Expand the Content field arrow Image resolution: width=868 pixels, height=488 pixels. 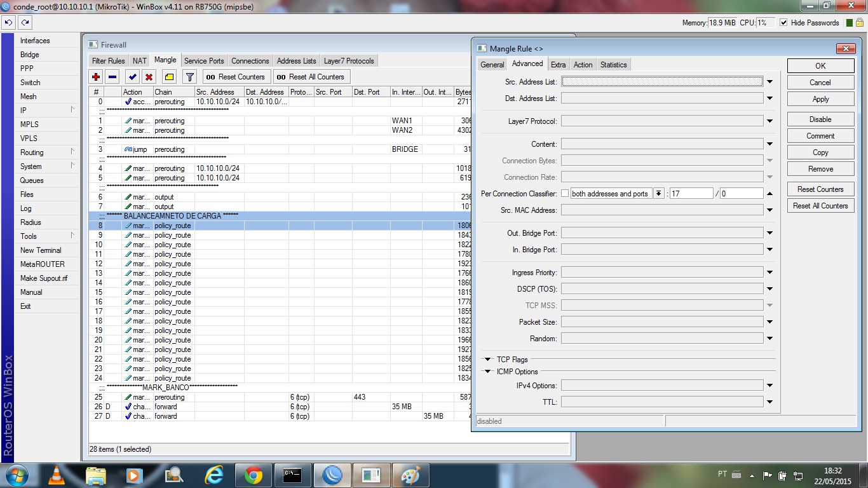pyautogui.click(x=770, y=144)
